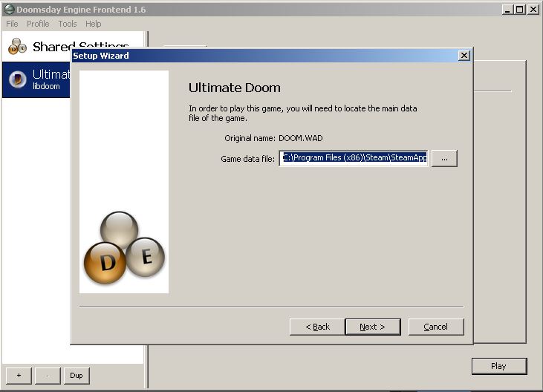The height and width of the screenshot is (392, 543).
Task: Browse for game data file with ellipsis button
Action: [x=444, y=158]
